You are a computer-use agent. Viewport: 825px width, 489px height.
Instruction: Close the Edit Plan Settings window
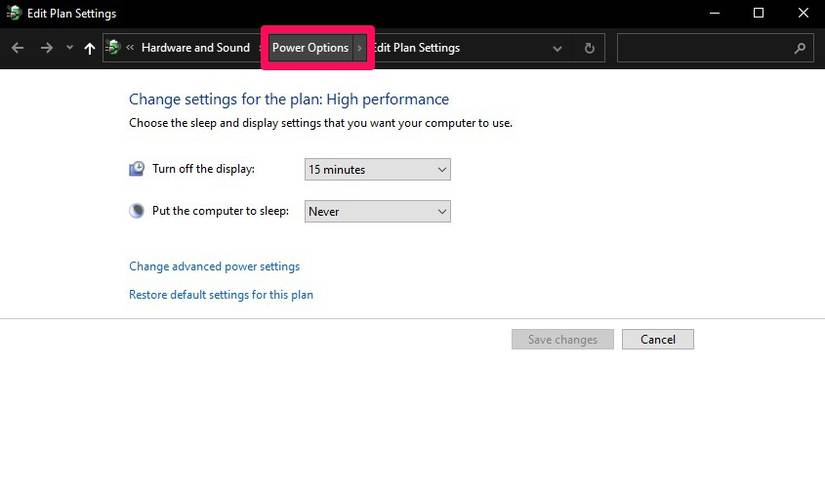tap(803, 13)
